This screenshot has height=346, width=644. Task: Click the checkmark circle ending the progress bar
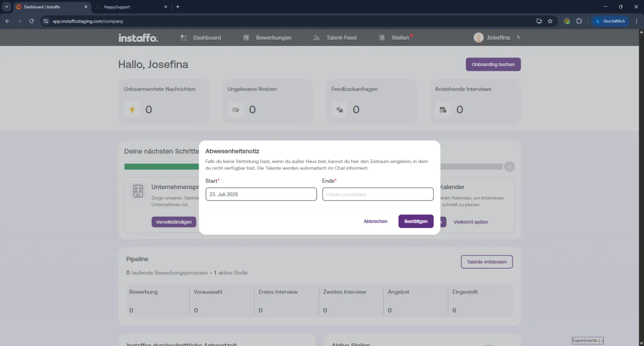coord(510,167)
